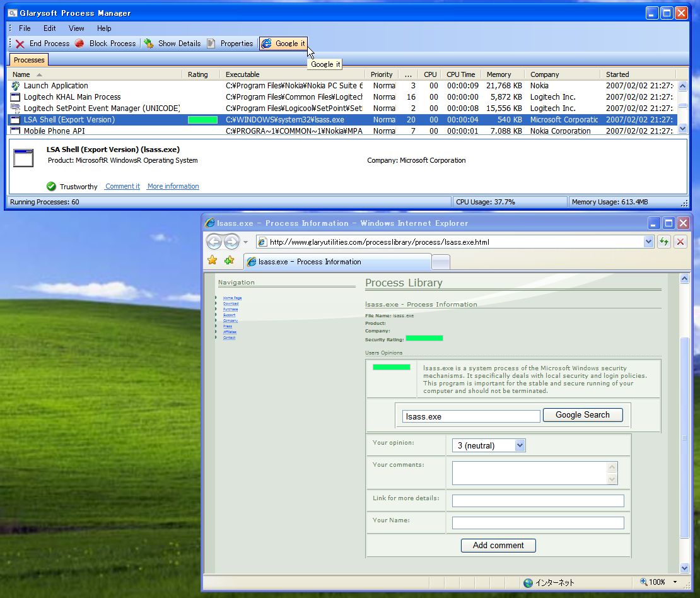700x598 pixels.
Task: Click the Home Page navigation link
Action: pyautogui.click(x=232, y=298)
